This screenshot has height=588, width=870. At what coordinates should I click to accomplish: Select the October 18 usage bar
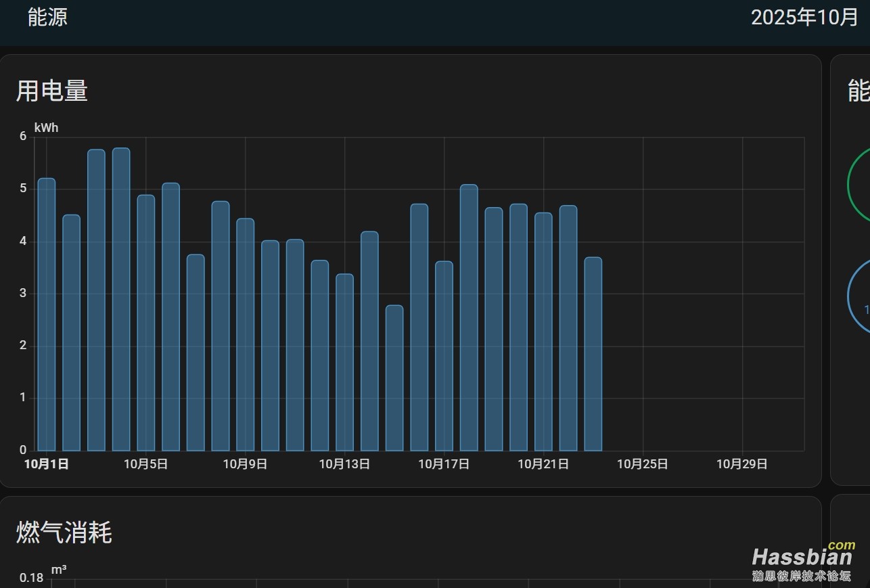469,318
